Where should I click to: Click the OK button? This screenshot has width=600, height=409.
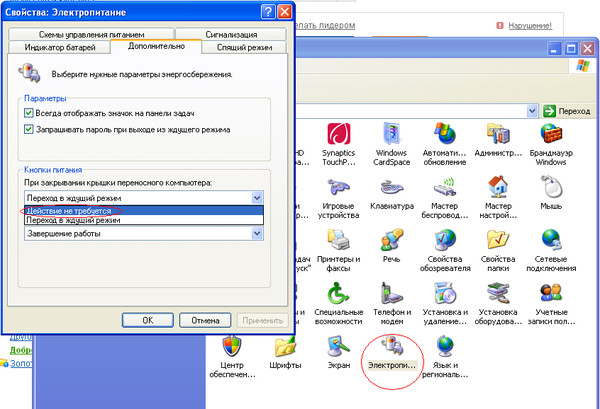[x=148, y=320]
